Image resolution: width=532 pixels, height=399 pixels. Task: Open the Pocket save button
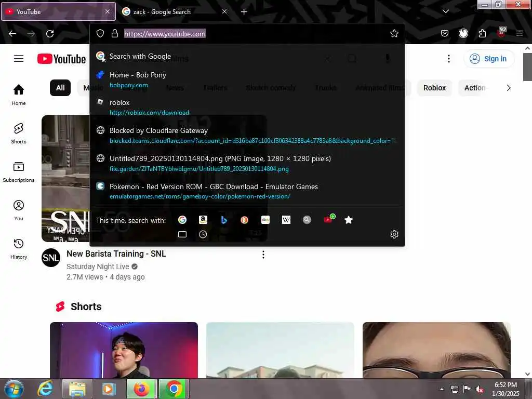pyautogui.click(x=445, y=33)
